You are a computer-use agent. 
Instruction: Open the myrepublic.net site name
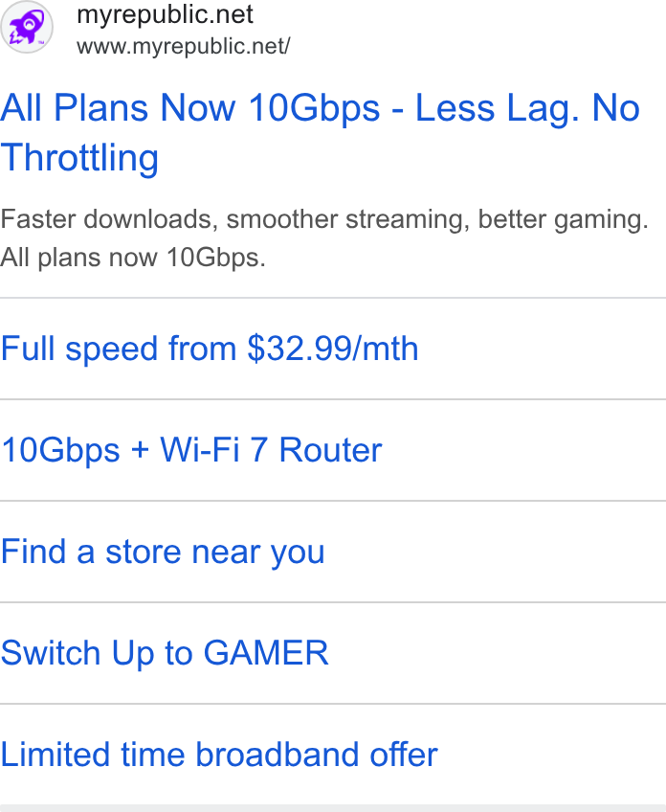pyautogui.click(x=165, y=14)
